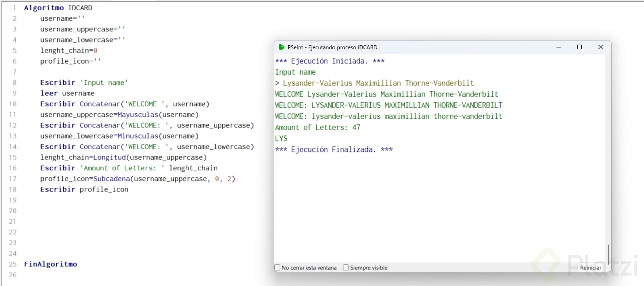Minimize the PSeInt execution window
The width and height of the screenshot is (644, 286).
(559, 47)
